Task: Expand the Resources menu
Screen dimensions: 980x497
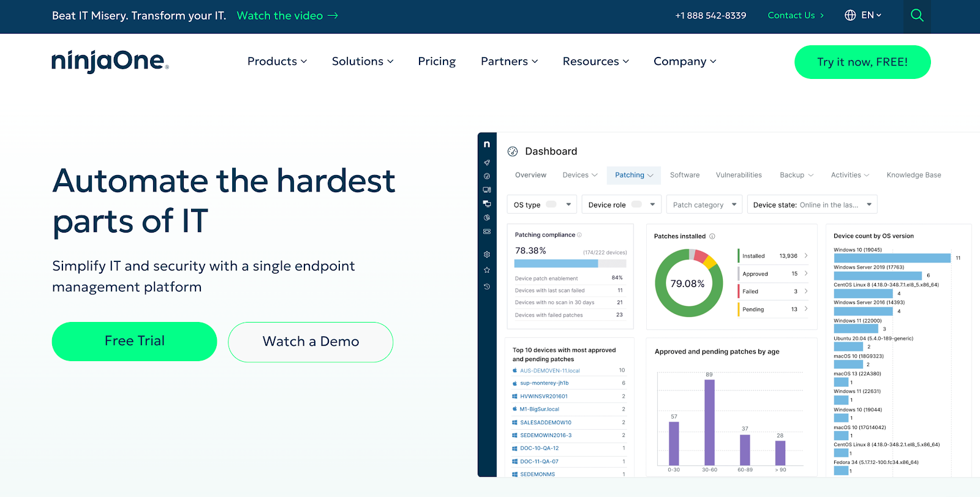Action: tap(595, 61)
